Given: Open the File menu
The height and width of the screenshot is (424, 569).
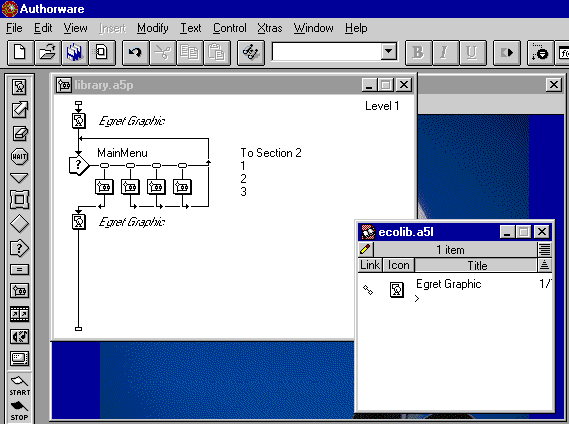Looking at the screenshot, I should pos(14,28).
